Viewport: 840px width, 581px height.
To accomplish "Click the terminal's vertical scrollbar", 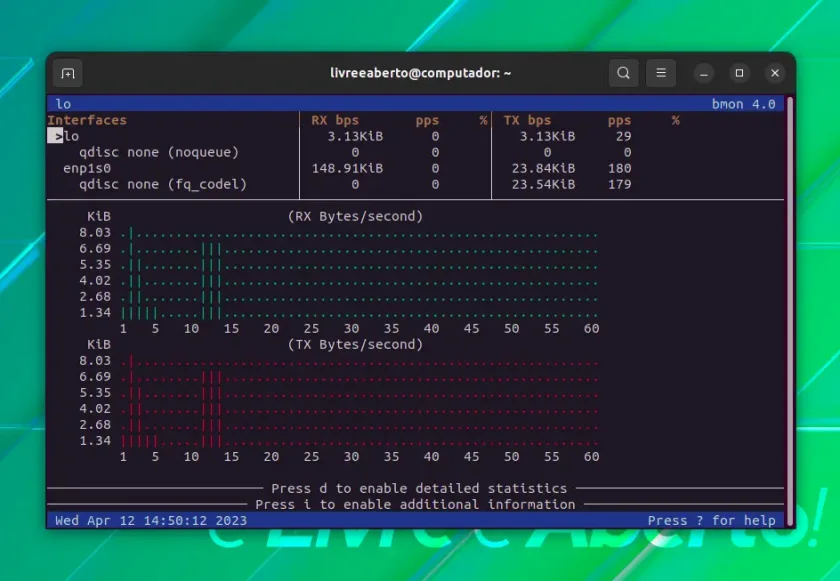I will [789, 311].
